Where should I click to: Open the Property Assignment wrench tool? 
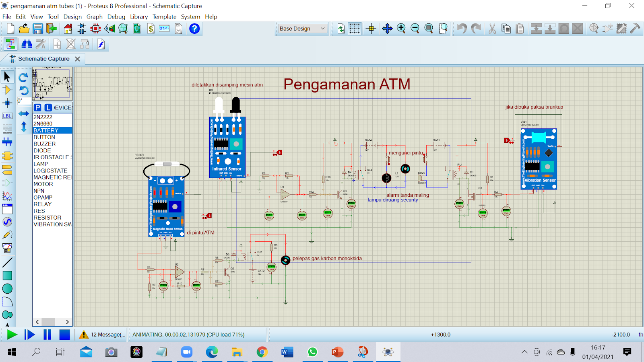click(41, 44)
